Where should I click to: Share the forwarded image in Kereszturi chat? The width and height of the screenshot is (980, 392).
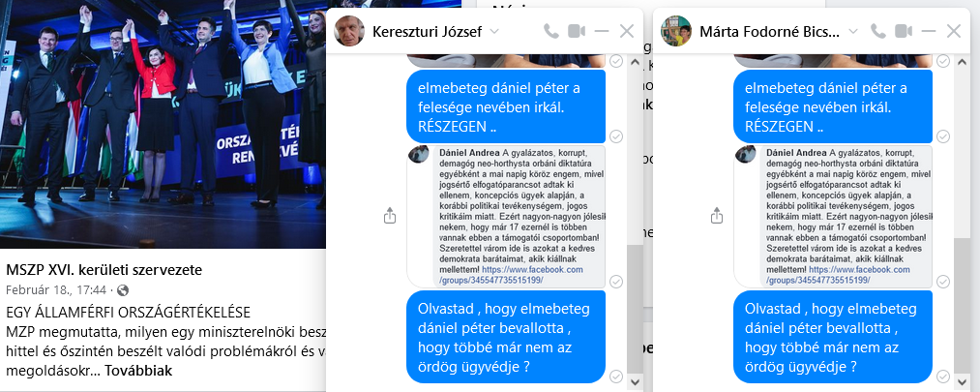pos(390,216)
